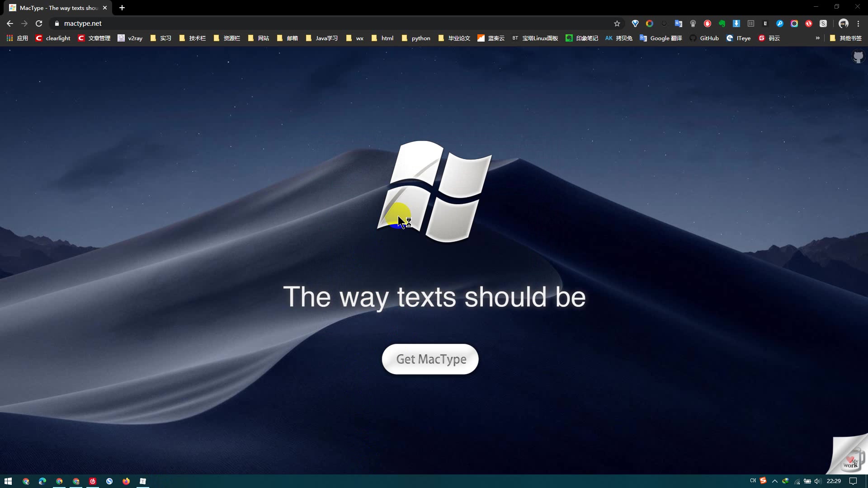Viewport: 868px width, 488px height.
Task: Open the Sogou input method tray icon
Action: coord(763,481)
